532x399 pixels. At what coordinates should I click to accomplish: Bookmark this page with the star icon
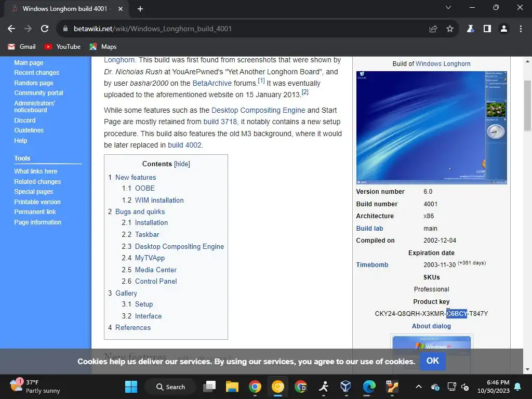(450, 29)
